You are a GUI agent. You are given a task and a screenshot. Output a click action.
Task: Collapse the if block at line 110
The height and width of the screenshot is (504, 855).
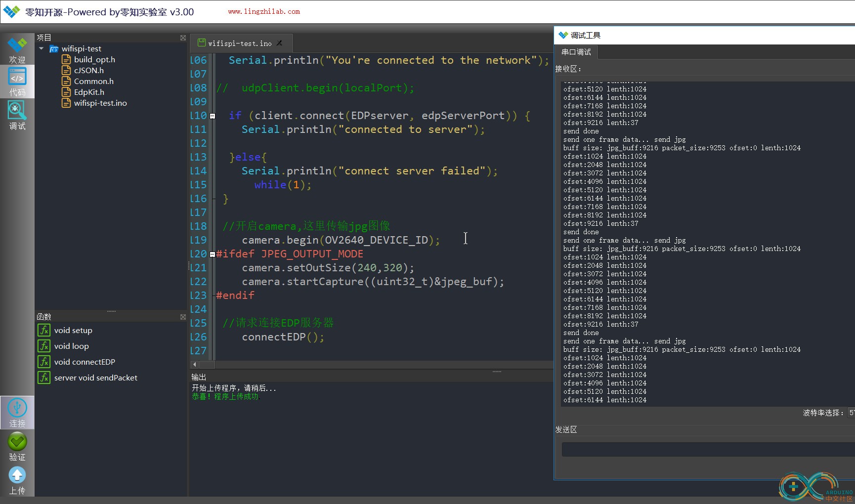point(213,116)
